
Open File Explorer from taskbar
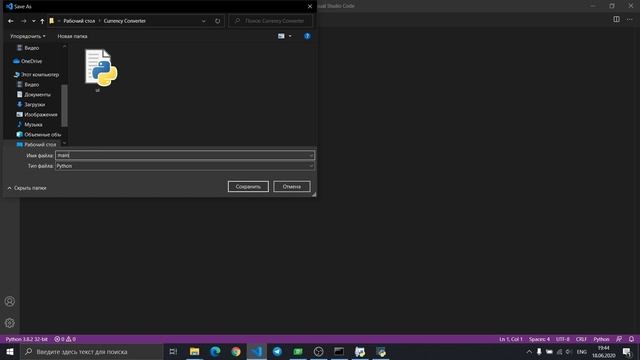click(194, 351)
